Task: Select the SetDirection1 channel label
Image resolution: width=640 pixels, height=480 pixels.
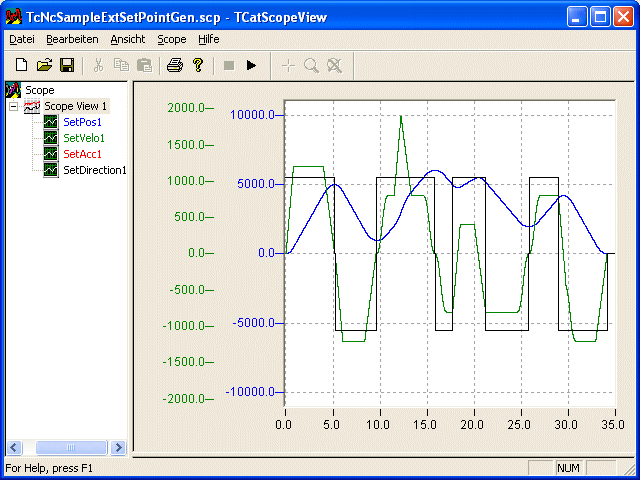Action: click(x=95, y=170)
